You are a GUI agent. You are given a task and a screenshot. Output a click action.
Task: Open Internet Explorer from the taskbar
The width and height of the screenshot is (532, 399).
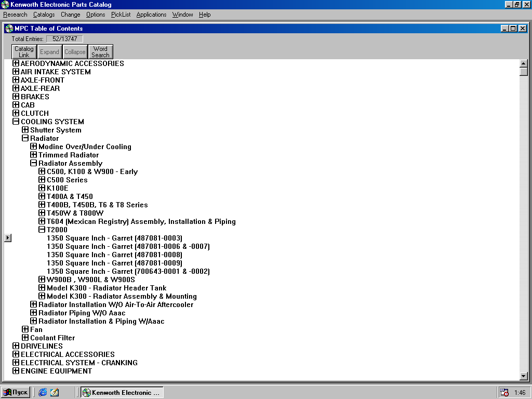pyautogui.click(x=43, y=392)
